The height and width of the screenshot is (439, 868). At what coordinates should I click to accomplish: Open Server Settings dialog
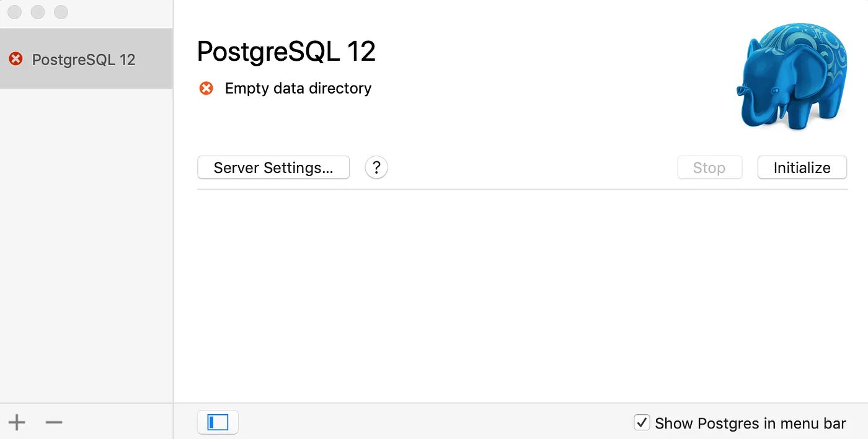coord(273,167)
